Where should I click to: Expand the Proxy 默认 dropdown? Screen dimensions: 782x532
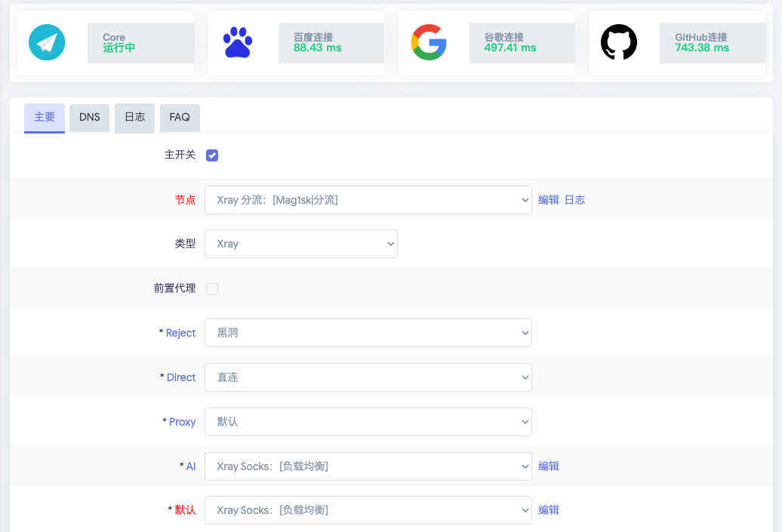[368, 422]
